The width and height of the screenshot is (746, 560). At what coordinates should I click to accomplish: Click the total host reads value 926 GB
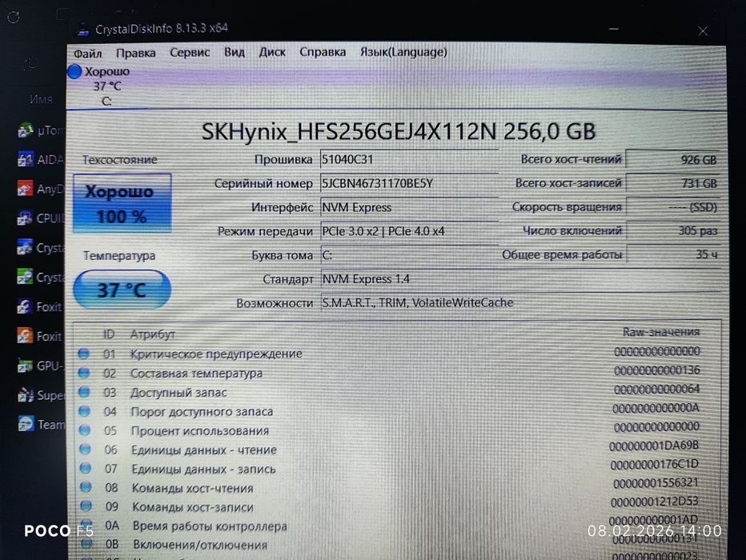(672, 160)
